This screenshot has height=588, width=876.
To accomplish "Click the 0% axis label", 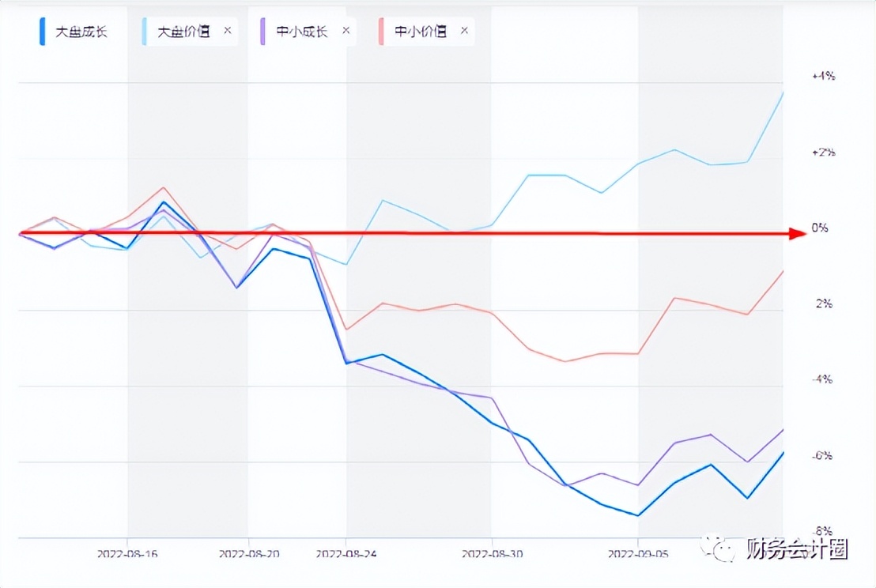I will coord(820,228).
